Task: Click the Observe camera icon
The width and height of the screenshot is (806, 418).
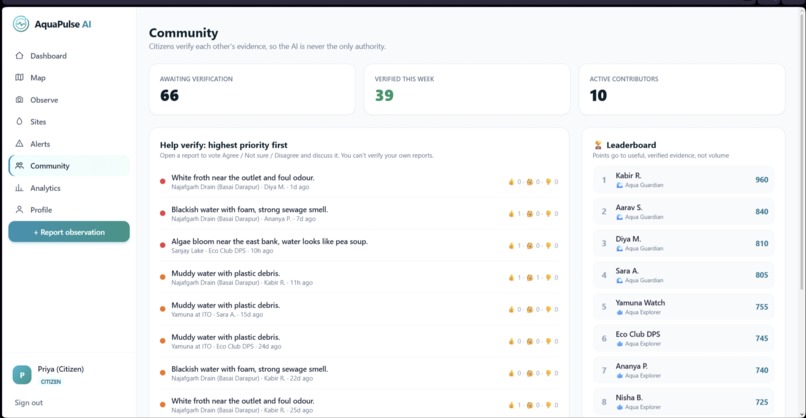Action: click(20, 100)
